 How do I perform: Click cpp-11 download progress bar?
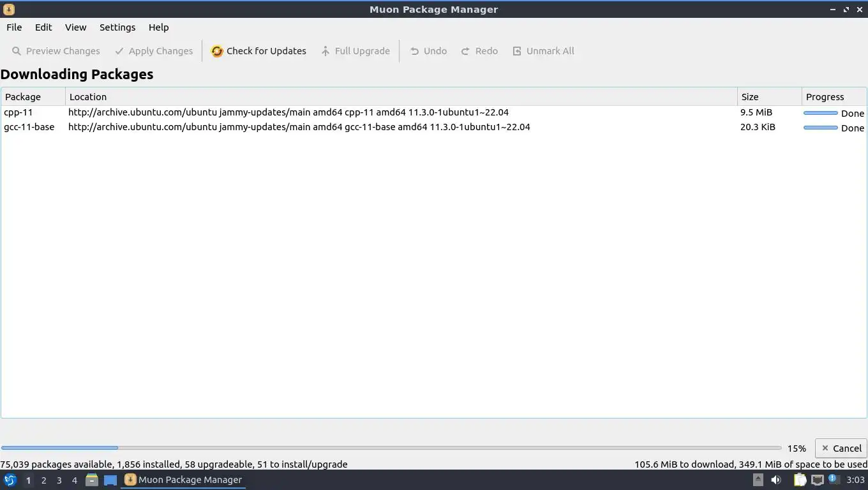pos(820,113)
